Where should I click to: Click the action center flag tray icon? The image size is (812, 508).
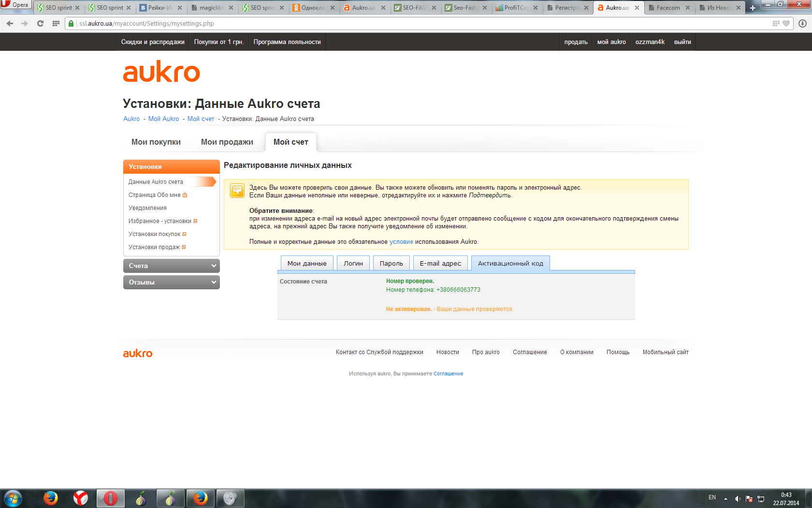click(749, 499)
